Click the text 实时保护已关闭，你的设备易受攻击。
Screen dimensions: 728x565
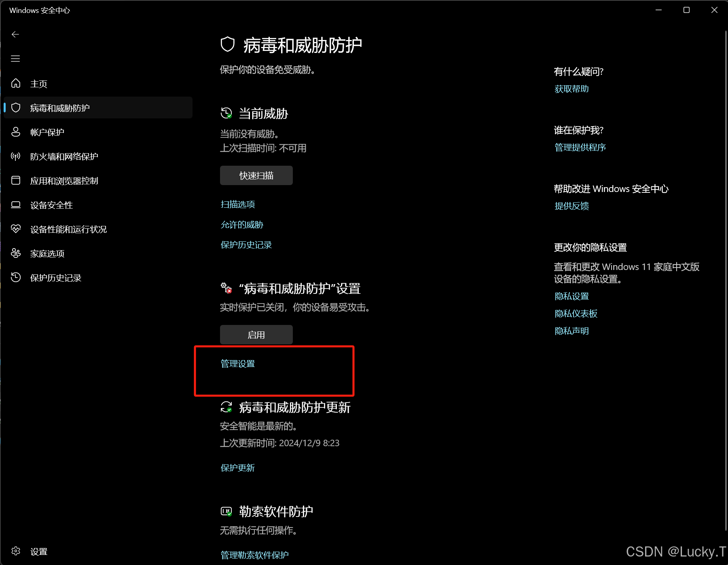[x=295, y=308]
